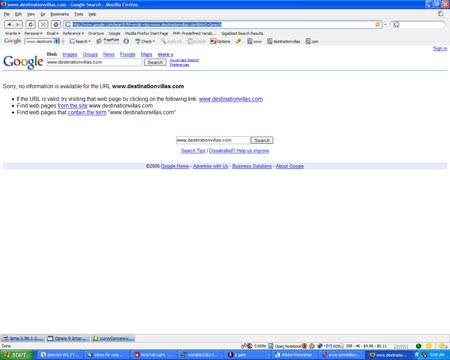The height and width of the screenshot is (360, 450).
Task: Click the yellow highlighter icon in Google toolbar
Action: click(238, 41)
